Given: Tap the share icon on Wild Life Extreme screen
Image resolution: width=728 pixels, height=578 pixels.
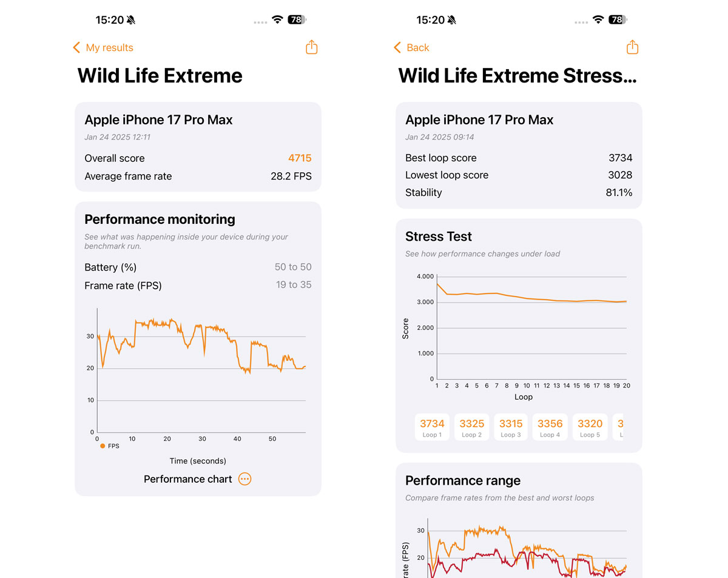Looking at the screenshot, I should tap(312, 47).
